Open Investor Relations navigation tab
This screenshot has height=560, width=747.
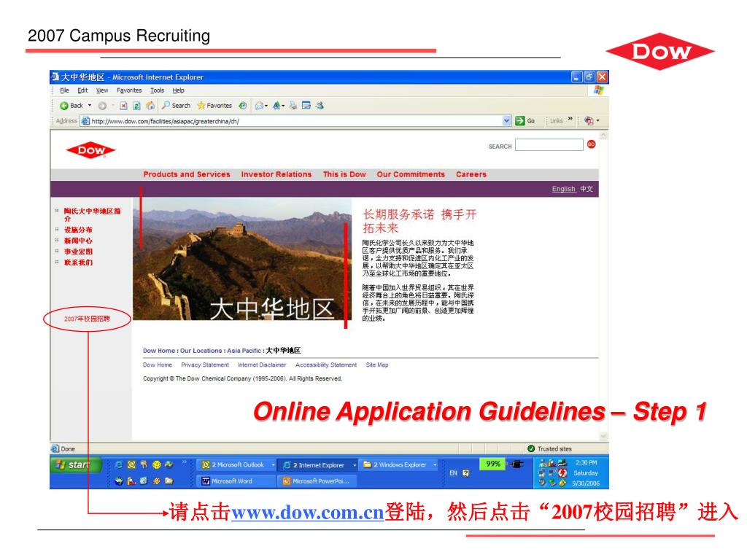[276, 174]
